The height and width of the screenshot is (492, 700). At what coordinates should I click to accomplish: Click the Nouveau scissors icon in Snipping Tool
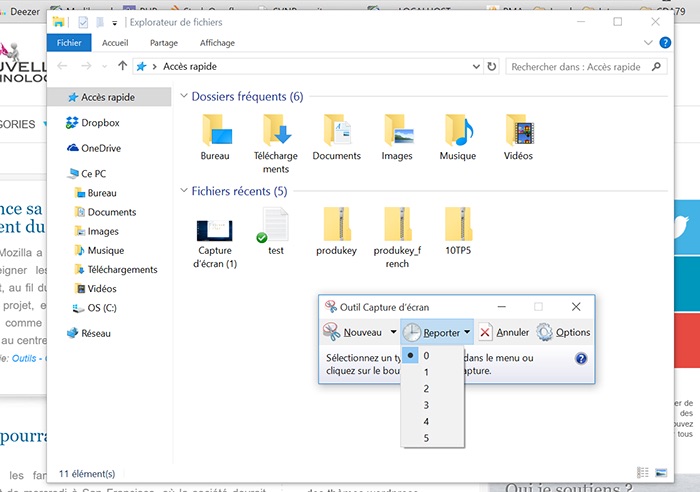[332, 332]
